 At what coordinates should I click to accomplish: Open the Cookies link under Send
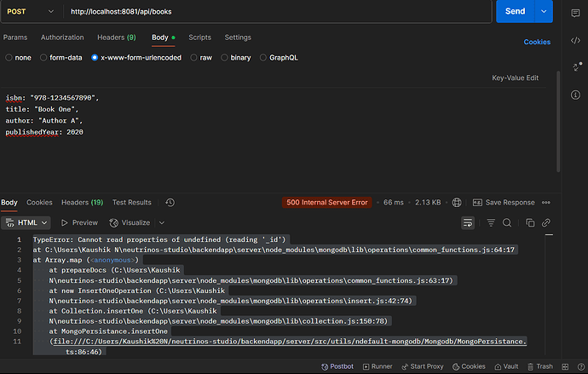(537, 42)
